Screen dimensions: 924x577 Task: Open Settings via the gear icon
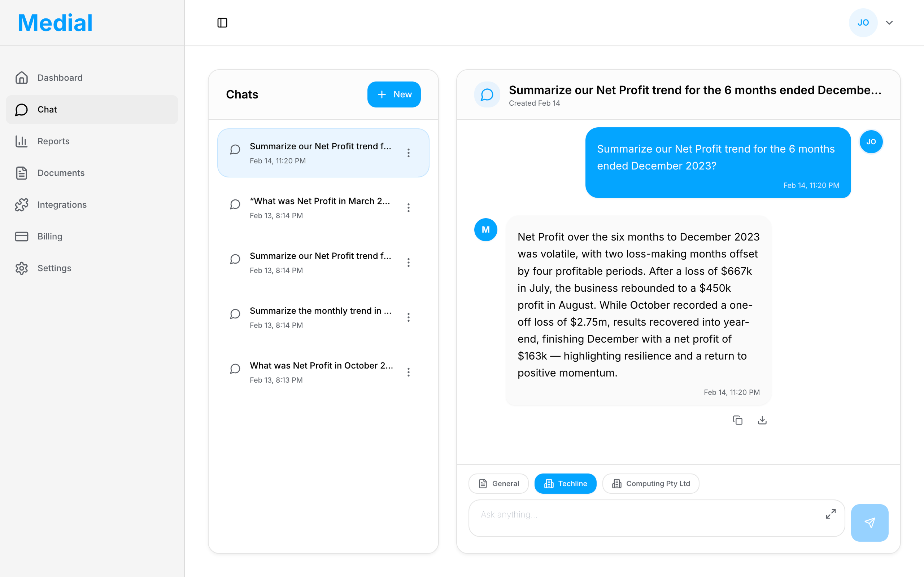[x=21, y=268]
